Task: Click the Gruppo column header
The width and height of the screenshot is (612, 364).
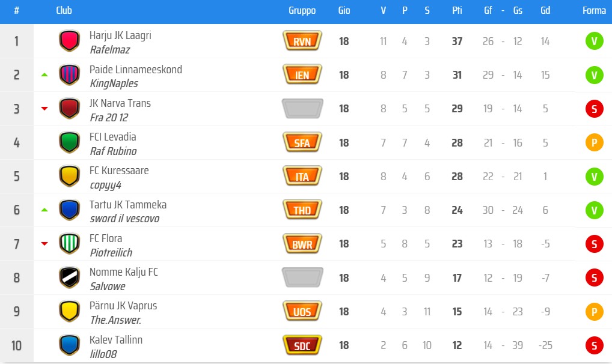Action: [302, 11]
